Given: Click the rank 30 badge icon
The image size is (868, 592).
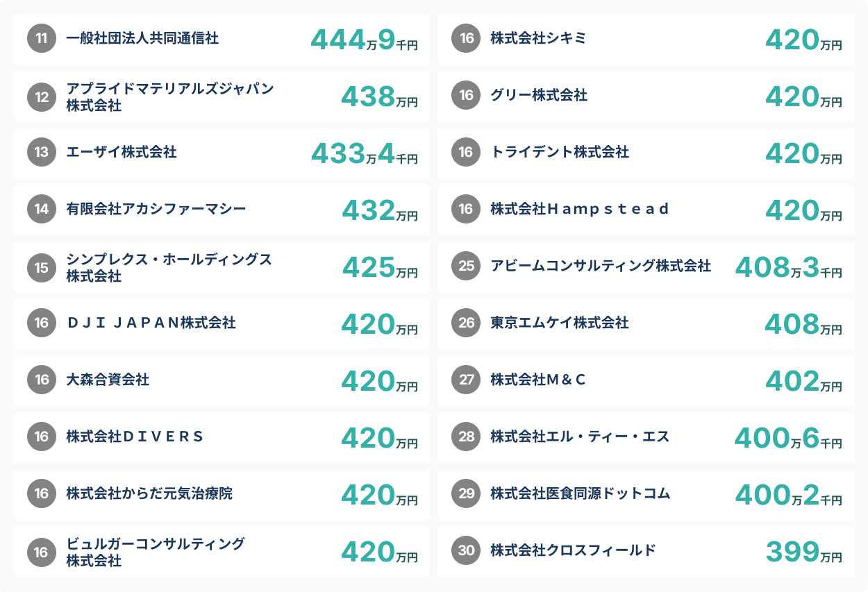Looking at the screenshot, I should coord(467,551).
